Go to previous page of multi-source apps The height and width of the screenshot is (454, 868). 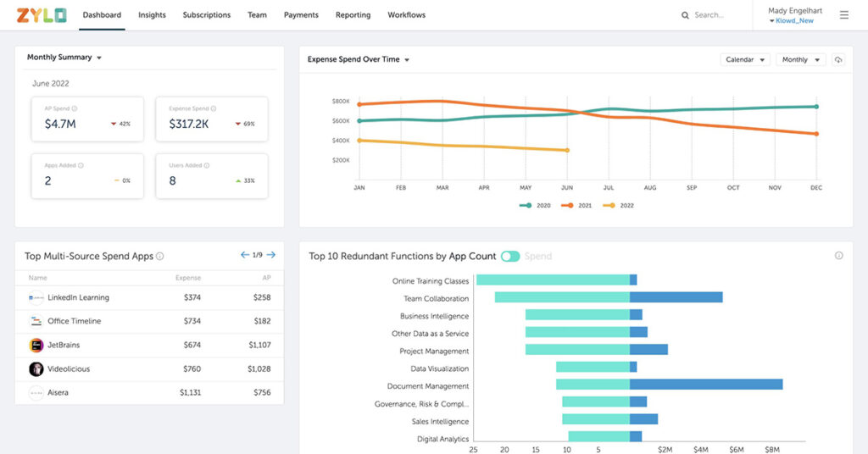[x=245, y=255]
